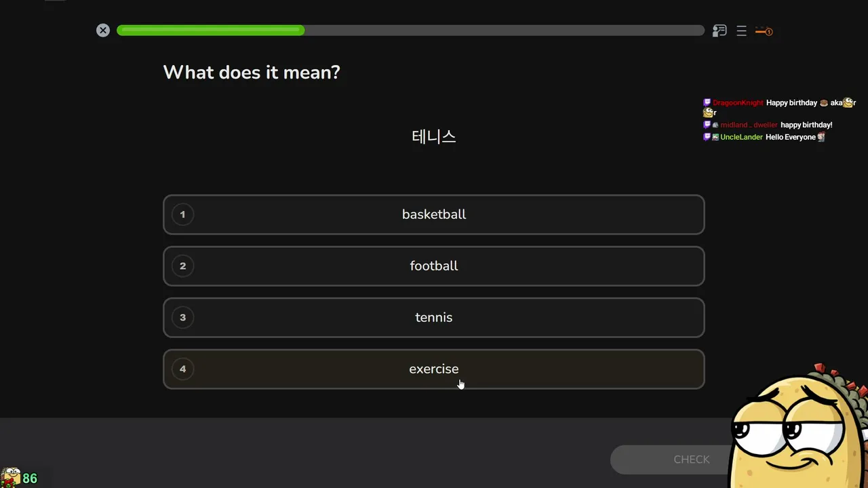Click the orange key counter icon
This screenshot has height=488, width=868.
(764, 31)
